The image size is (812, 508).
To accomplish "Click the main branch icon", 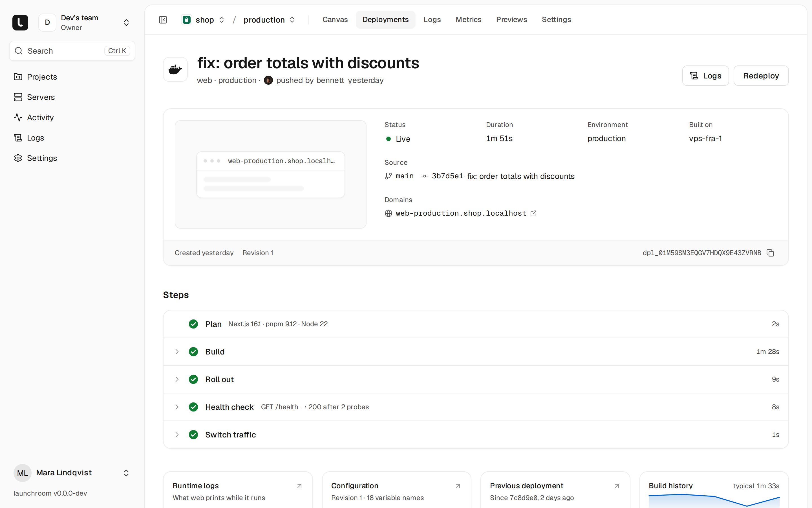I will click(x=388, y=176).
